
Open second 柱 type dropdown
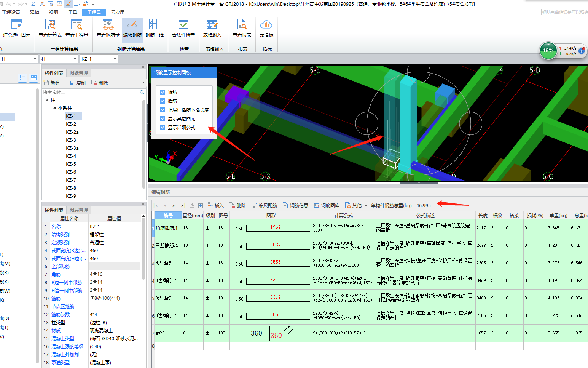(x=75, y=59)
